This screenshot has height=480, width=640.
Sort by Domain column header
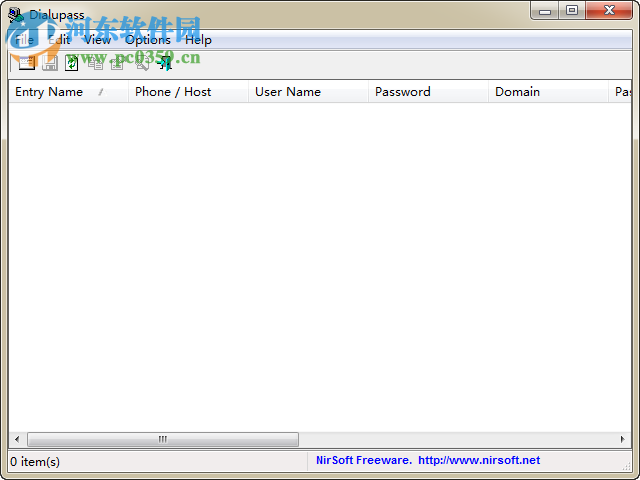point(548,91)
